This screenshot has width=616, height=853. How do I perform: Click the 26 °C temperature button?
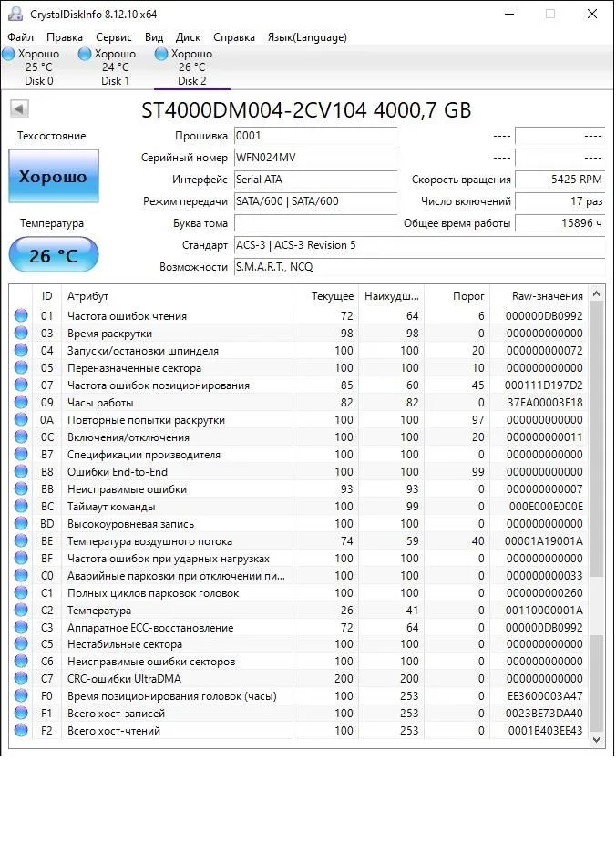pyautogui.click(x=54, y=255)
